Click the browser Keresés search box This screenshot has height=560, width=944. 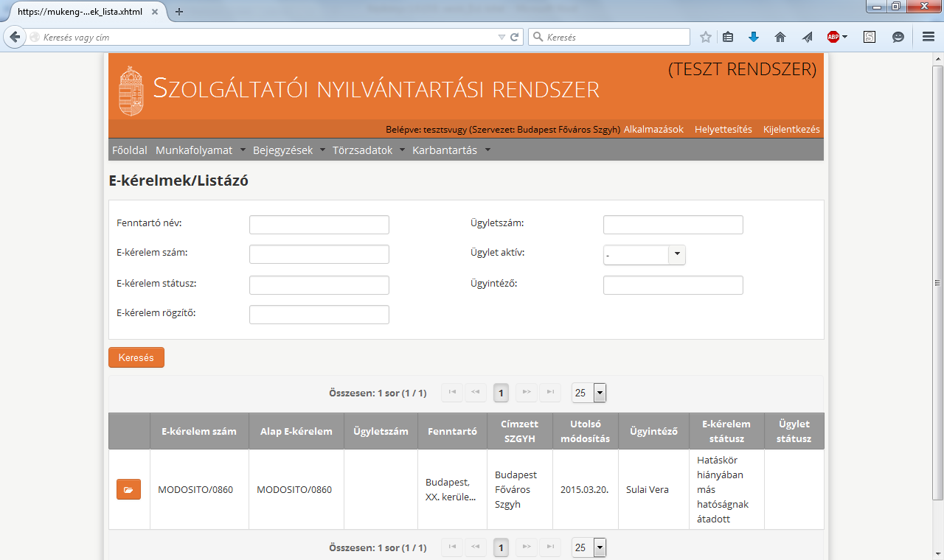click(609, 37)
